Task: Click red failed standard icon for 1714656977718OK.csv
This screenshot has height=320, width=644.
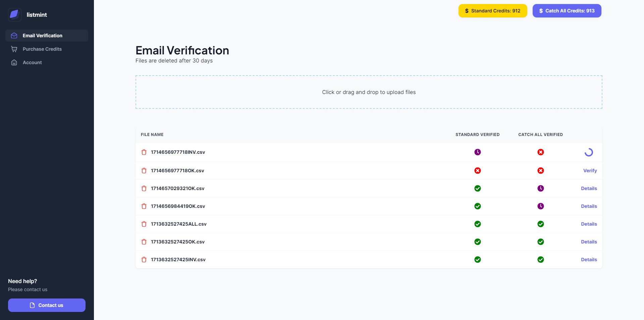Action: coord(477,171)
